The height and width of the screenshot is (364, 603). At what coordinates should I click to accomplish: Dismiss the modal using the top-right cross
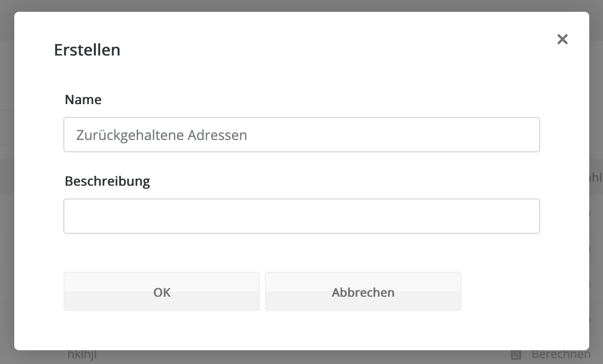pyautogui.click(x=562, y=39)
